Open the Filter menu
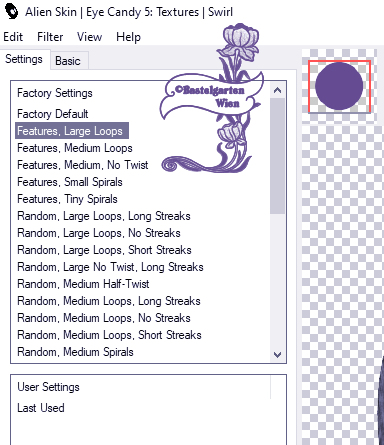 click(50, 37)
